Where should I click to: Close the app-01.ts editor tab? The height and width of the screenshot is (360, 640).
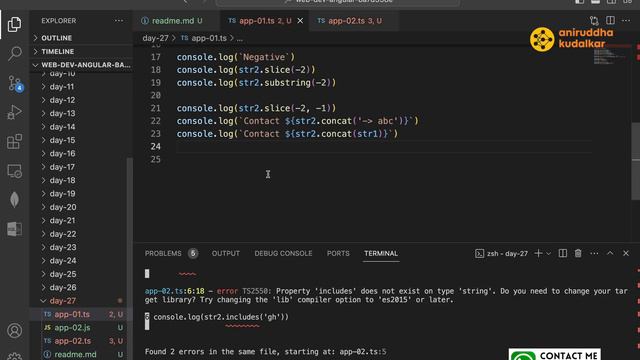click(x=300, y=20)
